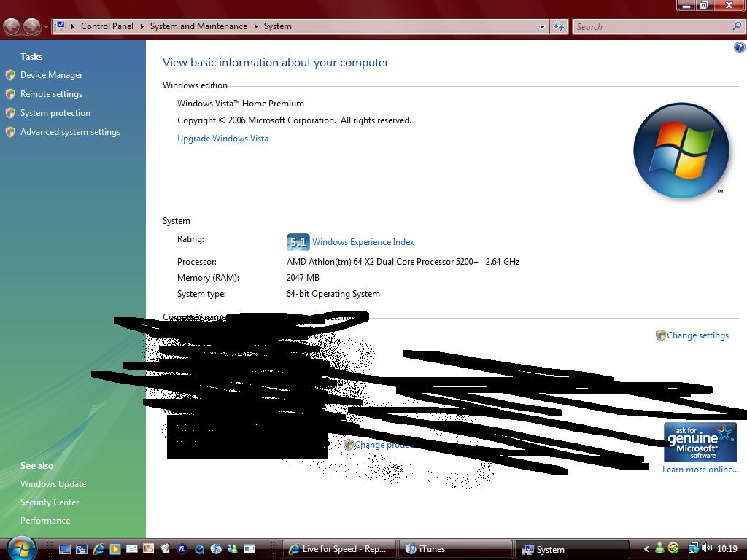This screenshot has width=747, height=560.
Task: Click the search magnifier icon
Action: [737, 26]
